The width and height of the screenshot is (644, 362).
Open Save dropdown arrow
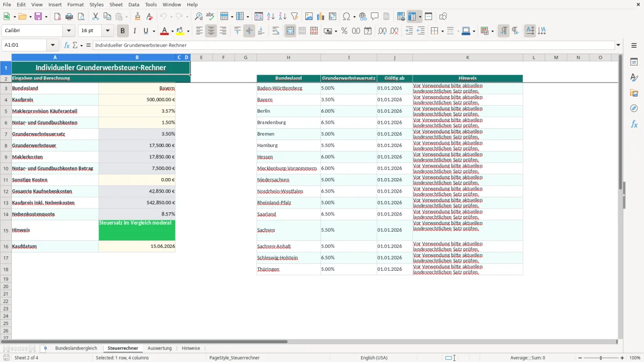[x=46, y=17]
